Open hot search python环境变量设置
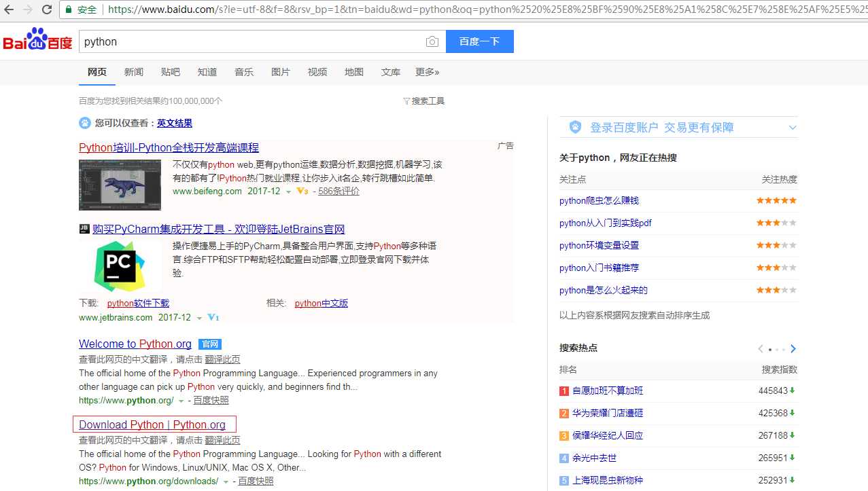This screenshot has width=868, height=491. click(x=599, y=245)
